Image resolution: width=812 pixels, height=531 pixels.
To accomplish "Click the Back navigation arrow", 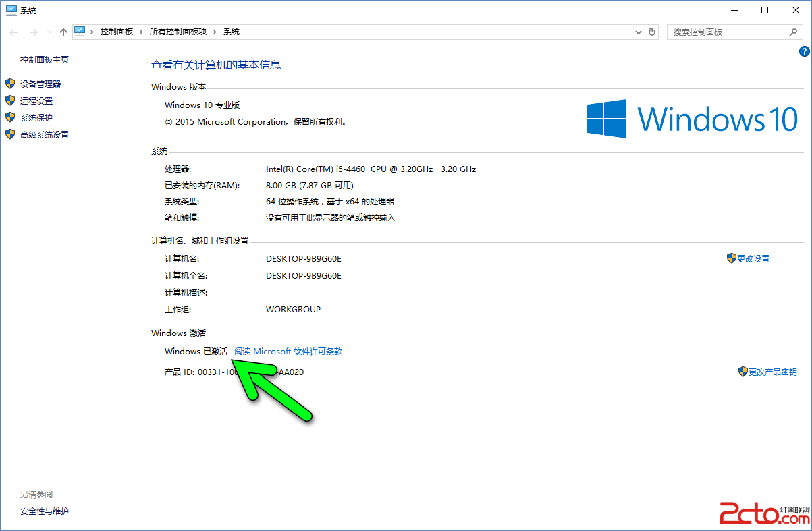I will [14, 32].
